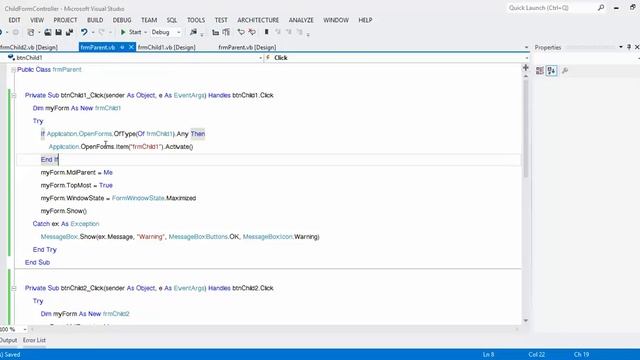Click the greyed Redo arrow icon
Image resolution: width=640 pixels, height=360 pixels.
[x=102, y=32]
